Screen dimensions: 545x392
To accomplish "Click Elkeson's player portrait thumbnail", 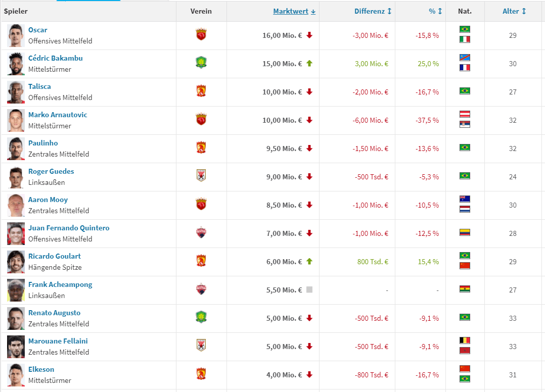I will 16,375.
